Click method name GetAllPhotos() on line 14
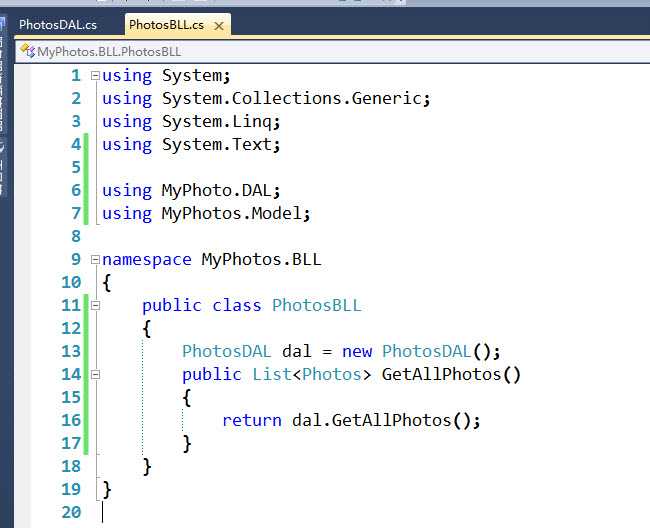The height and width of the screenshot is (528, 650). click(451, 375)
